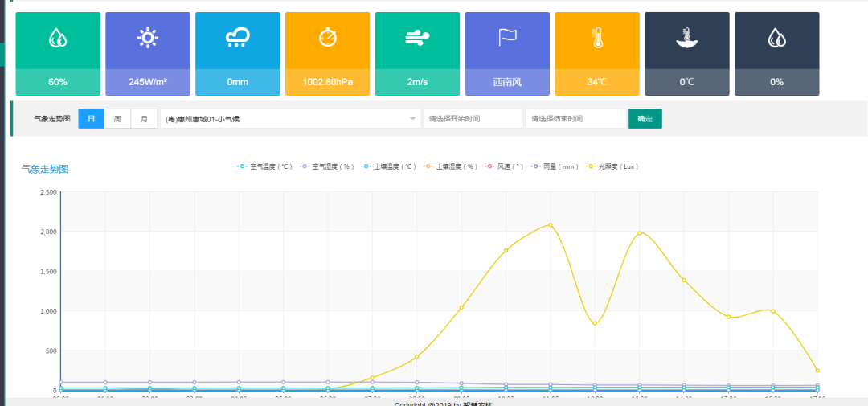Click the 34℃ temperature value
Screen dimensions: 868x406
(x=597, y=82)
